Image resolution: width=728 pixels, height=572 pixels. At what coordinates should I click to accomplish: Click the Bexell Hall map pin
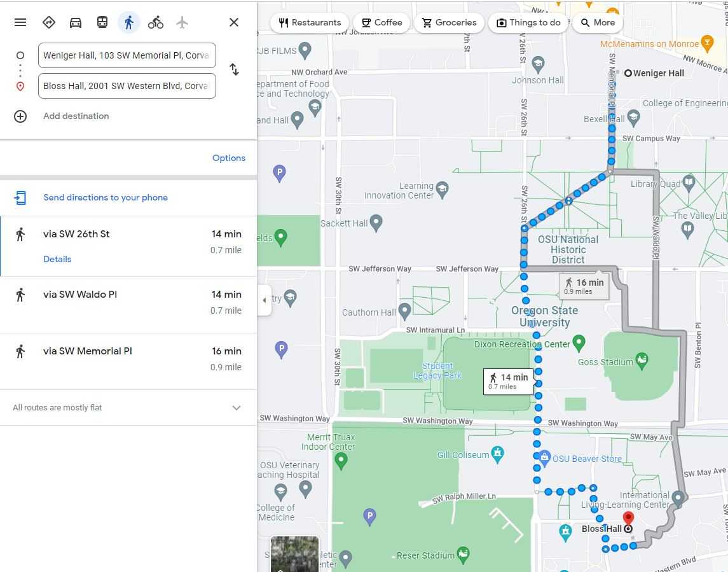(633, 118)
